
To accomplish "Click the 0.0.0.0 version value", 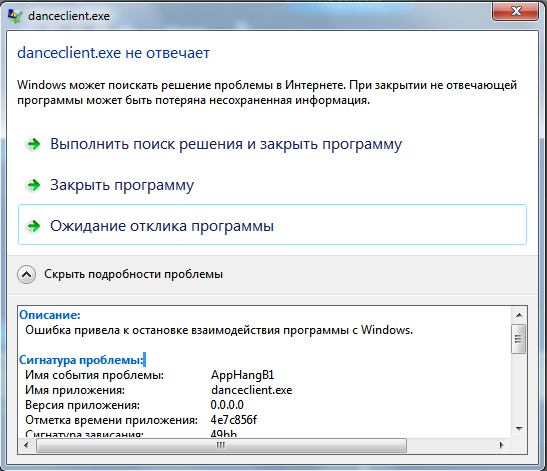I will pyautogui.click(x=227, y=405).
